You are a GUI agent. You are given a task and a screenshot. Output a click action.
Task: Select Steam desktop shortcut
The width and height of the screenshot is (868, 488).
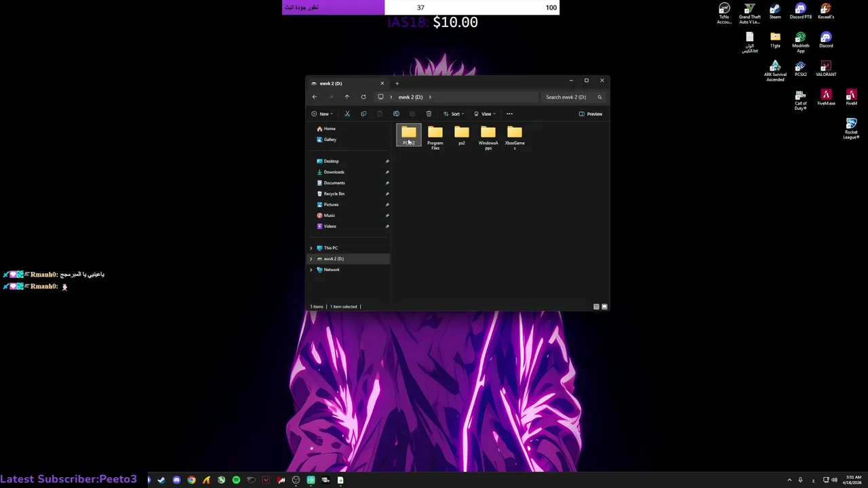point(775,12)
